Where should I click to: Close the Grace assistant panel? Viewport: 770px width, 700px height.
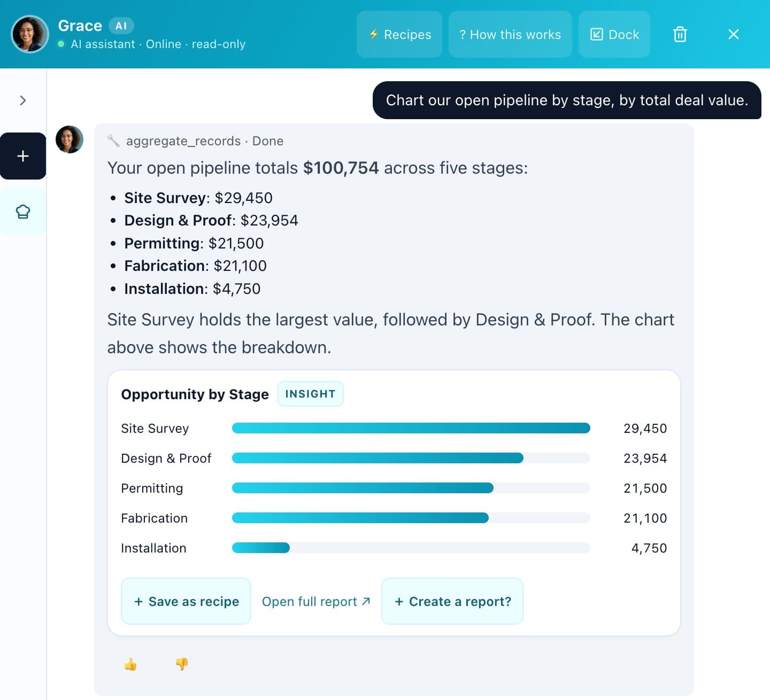733,34
